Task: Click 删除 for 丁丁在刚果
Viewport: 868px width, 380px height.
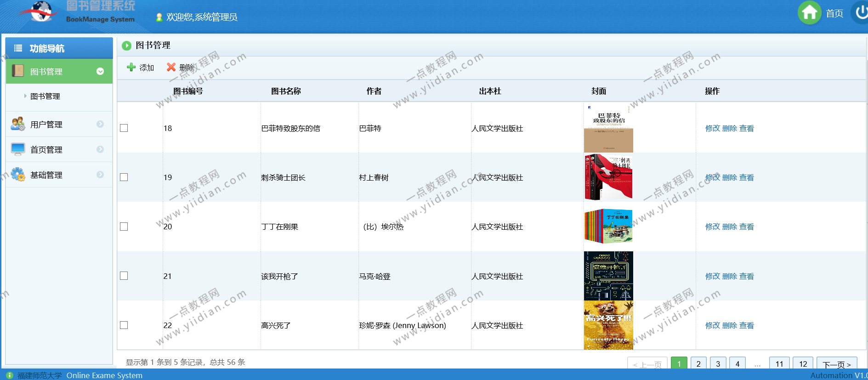Action: click(730, 227)
